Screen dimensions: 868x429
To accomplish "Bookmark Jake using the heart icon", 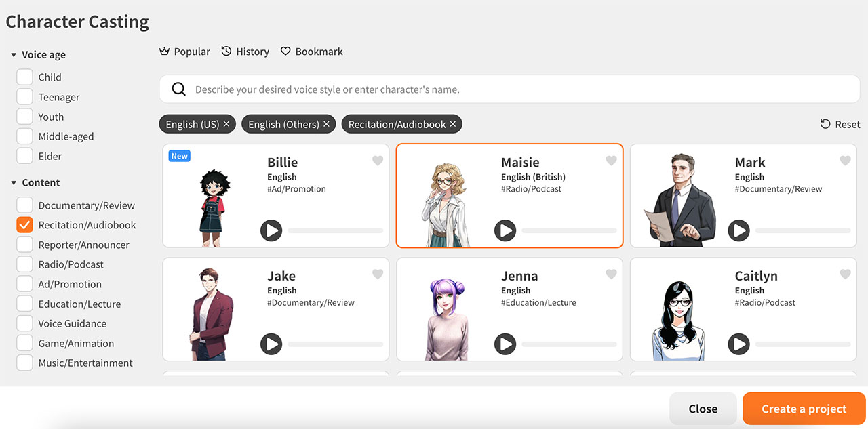I will coord(378,274).
